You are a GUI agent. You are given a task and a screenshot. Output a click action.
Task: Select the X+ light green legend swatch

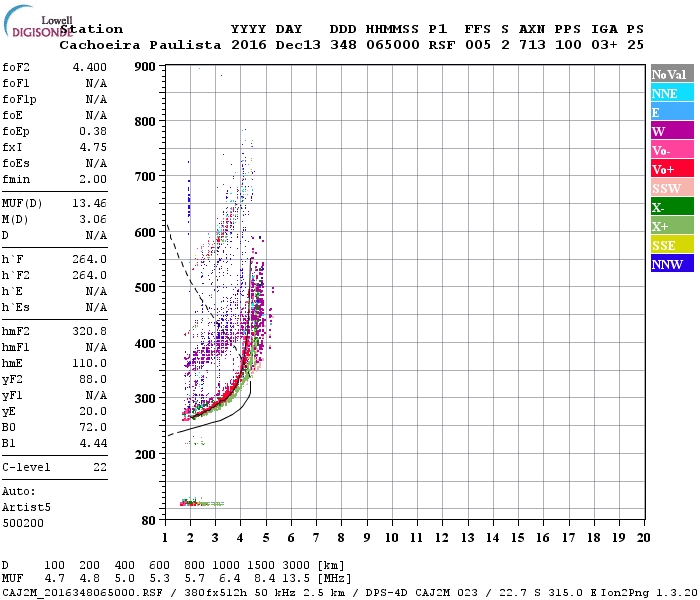click(x=672, y=226)
